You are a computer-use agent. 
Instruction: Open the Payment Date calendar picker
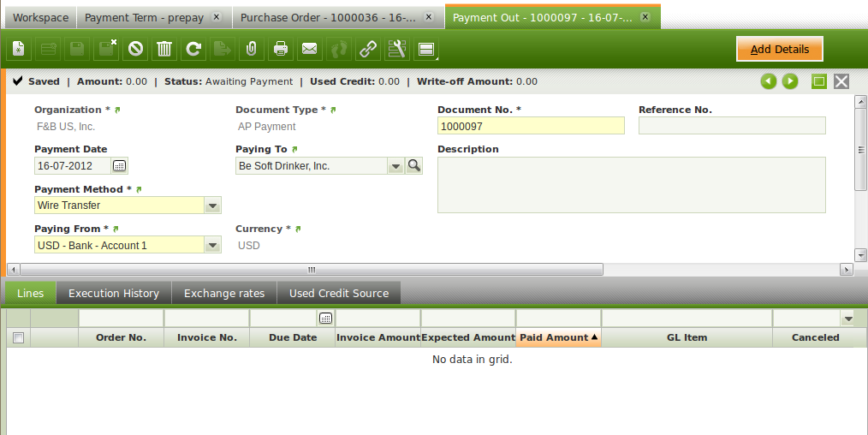point(119,166)
